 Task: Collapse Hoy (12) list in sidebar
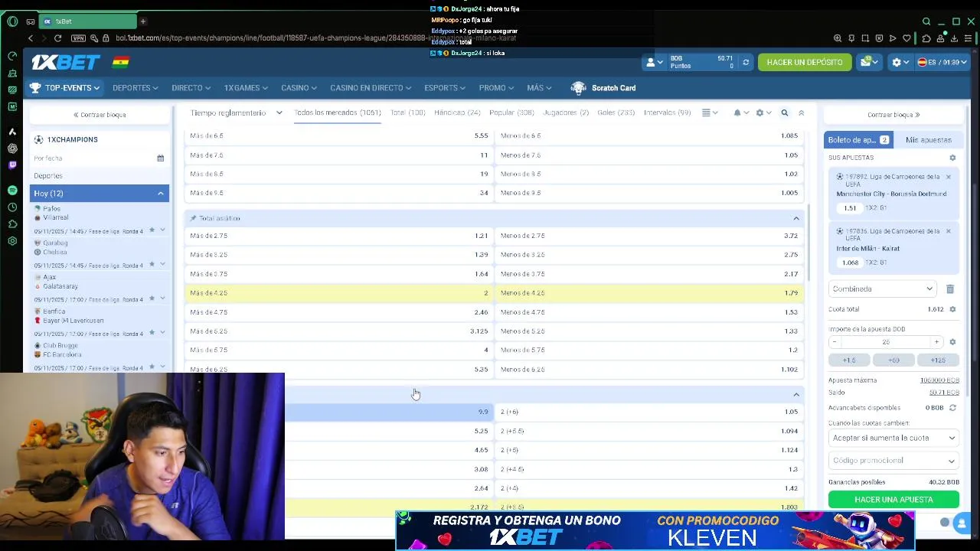[161, 194]
